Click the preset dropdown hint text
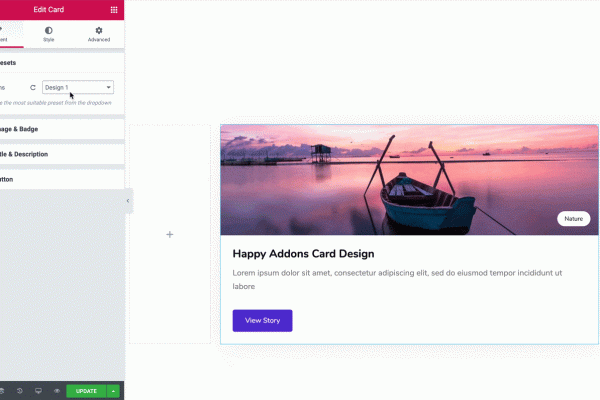Viewport: 600px width, 400px height. click(56, 103)
